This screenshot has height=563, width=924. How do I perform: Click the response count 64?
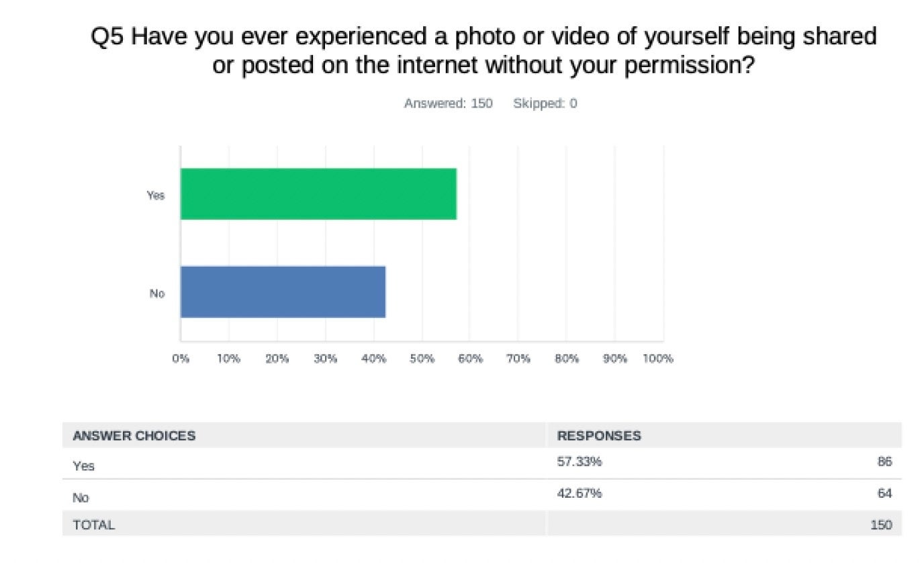[884, 493]
